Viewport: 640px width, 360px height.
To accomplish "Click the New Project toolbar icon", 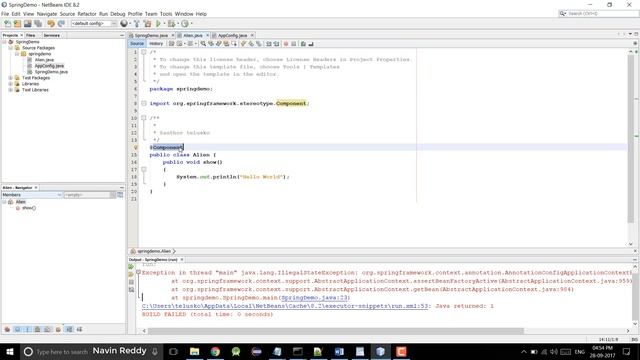I will pyautogui.click(x=17, y=24).
